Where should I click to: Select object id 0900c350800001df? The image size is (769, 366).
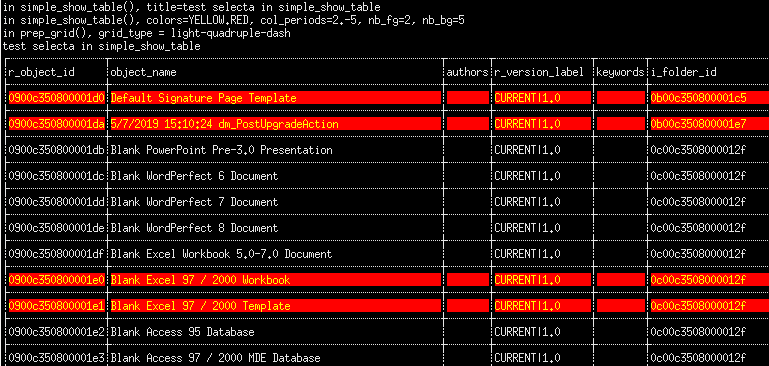click(x=56, y=254)
